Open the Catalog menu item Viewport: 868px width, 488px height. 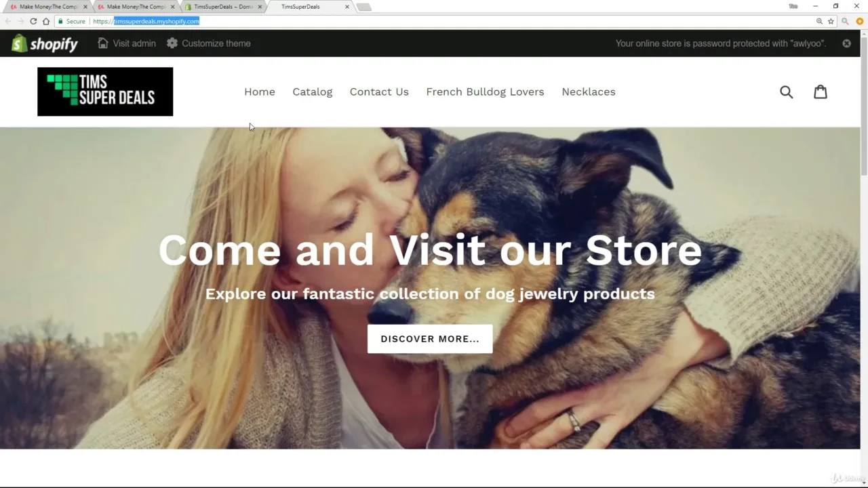[313, 91]
